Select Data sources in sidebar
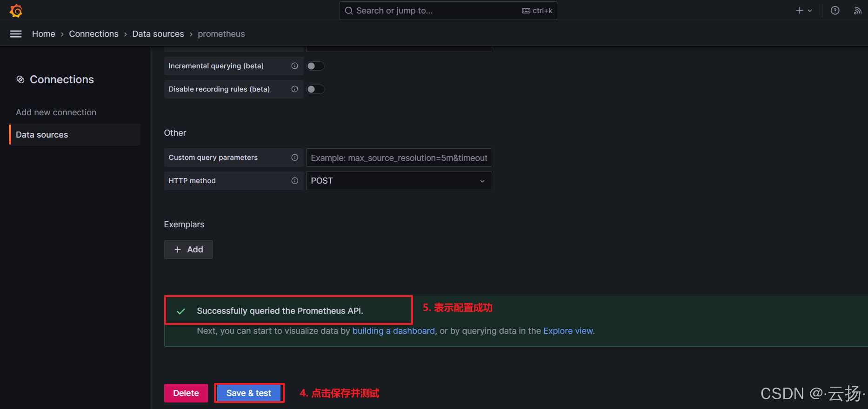 74,135
